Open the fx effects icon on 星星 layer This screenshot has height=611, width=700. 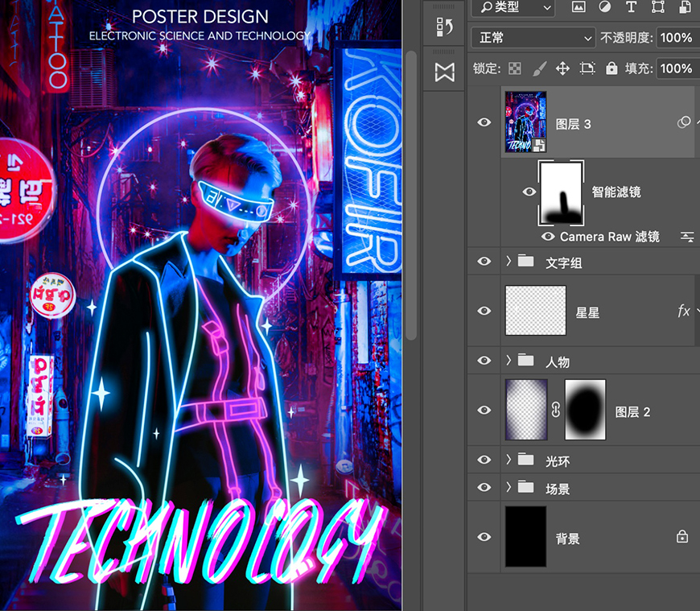[683, 311]
